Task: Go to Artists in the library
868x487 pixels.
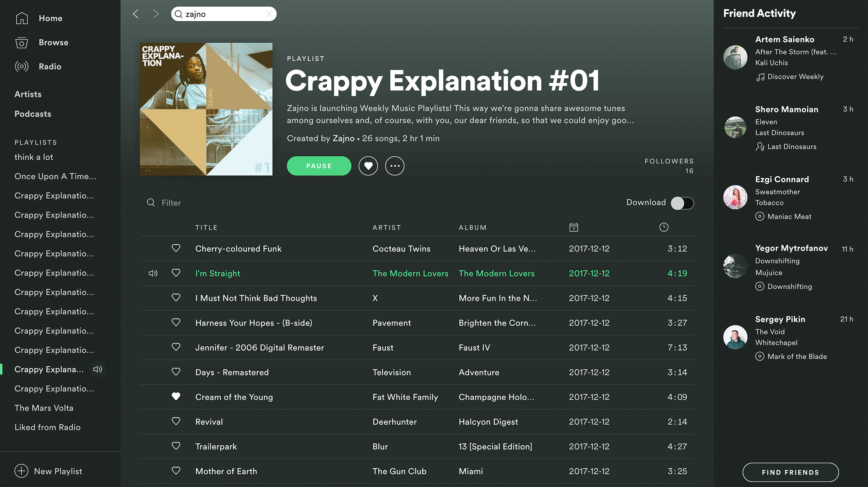Action: tap(28, 94)
